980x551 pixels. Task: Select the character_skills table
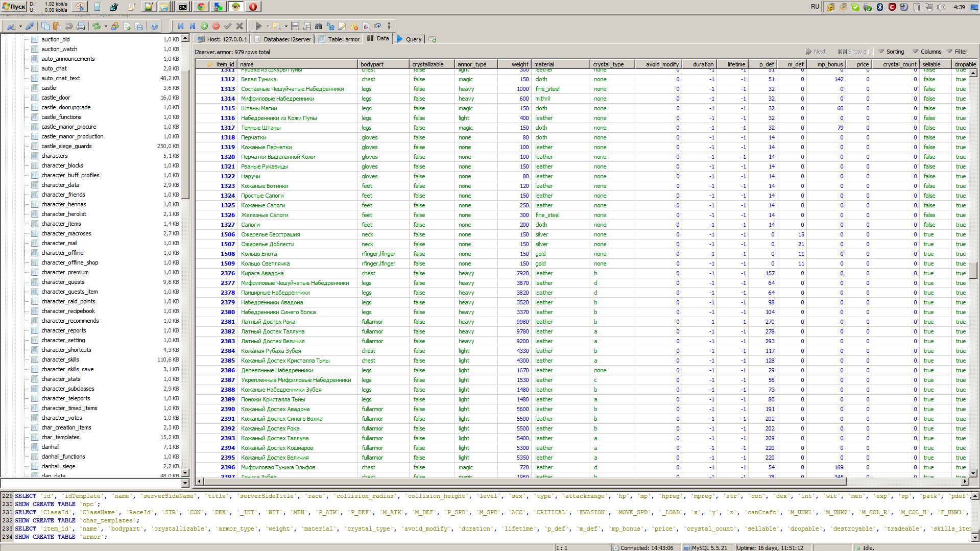coord(60,360)
